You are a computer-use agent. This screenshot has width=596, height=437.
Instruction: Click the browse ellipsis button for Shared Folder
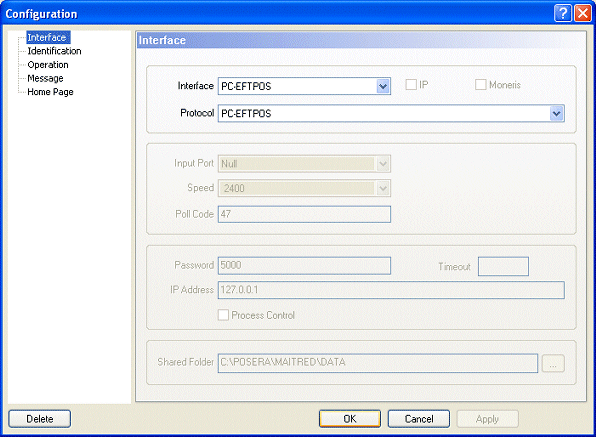click(x=553, y=364)
